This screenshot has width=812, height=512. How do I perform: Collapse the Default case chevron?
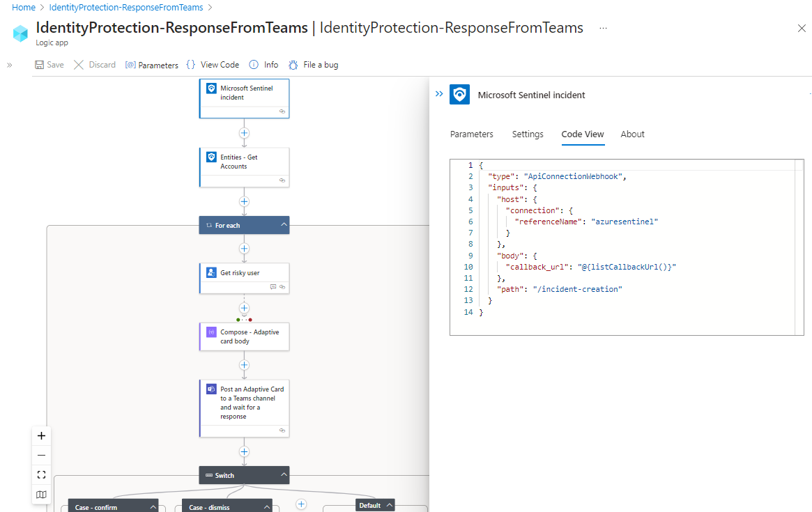[390, 506]
